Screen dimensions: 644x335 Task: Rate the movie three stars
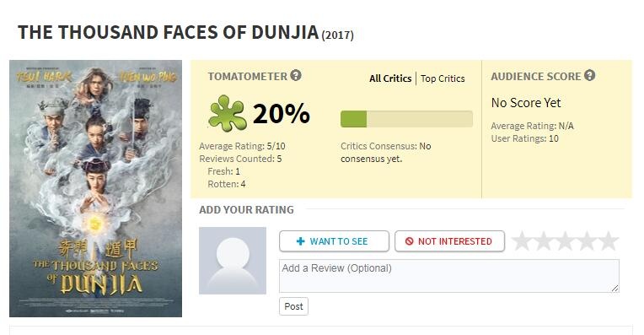click(x=565, y=240)
